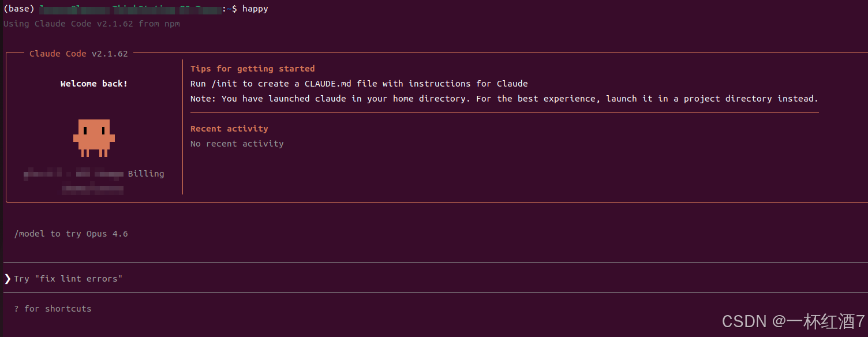Click the Claude pixel mascot icon
Image resolution: width=868 pixels, height=337 pixels.
pyautogui.click(x=94, y=138)
